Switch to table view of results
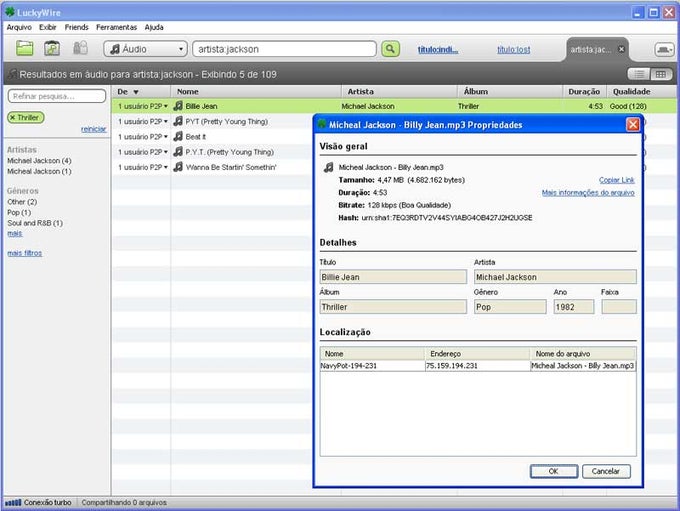Screen dimensions: 680x511 tap(660, 74)
